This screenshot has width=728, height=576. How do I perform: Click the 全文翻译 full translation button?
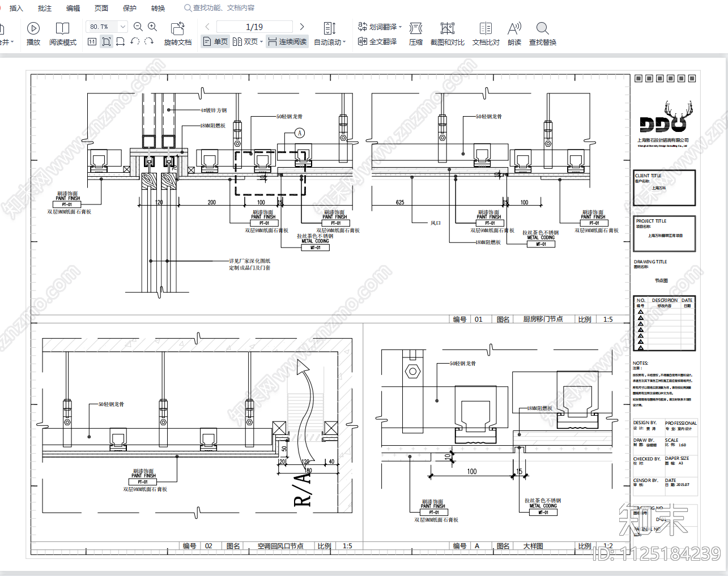click(377, 41)
